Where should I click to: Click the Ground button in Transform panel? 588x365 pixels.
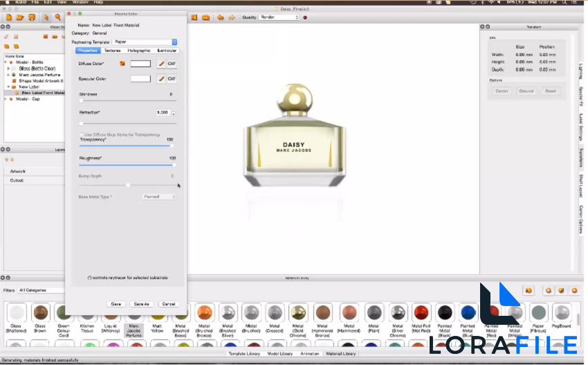point(526,91)
